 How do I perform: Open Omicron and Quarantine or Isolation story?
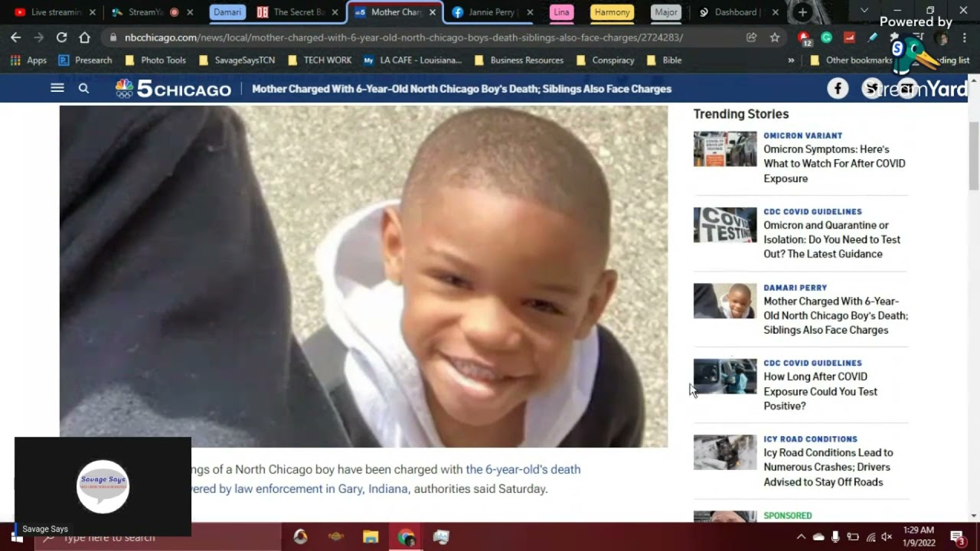tap(832, 240)
